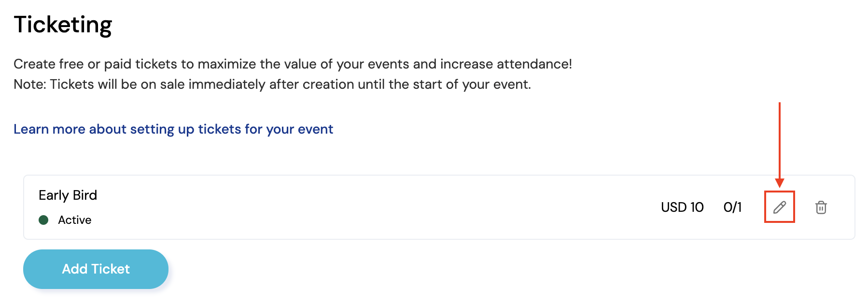Click the green Active status dot
Screen dimensions: 868x302
tap(43, 220)
